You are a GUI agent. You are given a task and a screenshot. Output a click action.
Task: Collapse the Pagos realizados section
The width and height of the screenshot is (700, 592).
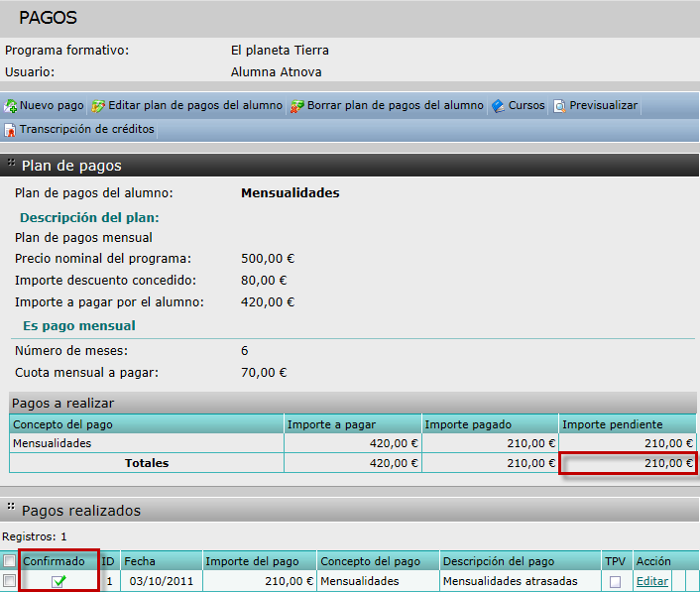point(11,507)
